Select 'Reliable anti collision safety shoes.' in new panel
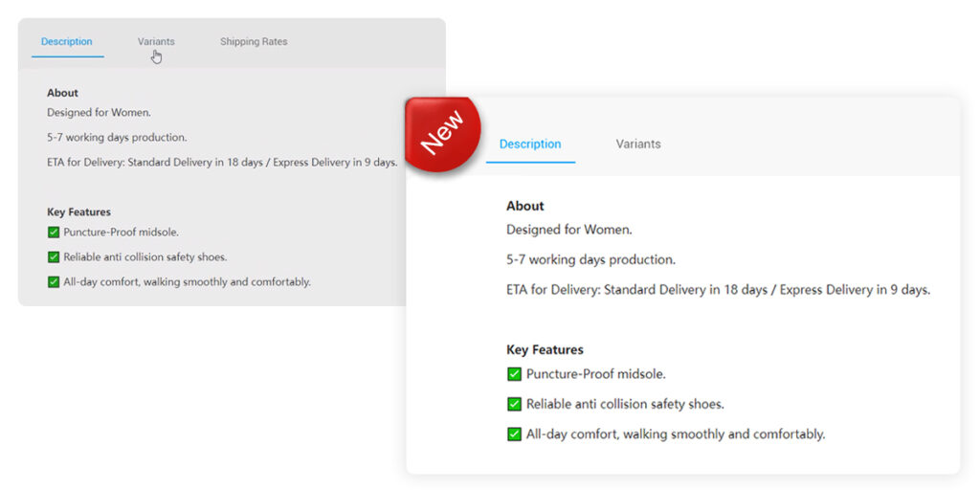This screenshot has width=980, height=490. coord(625,405)
